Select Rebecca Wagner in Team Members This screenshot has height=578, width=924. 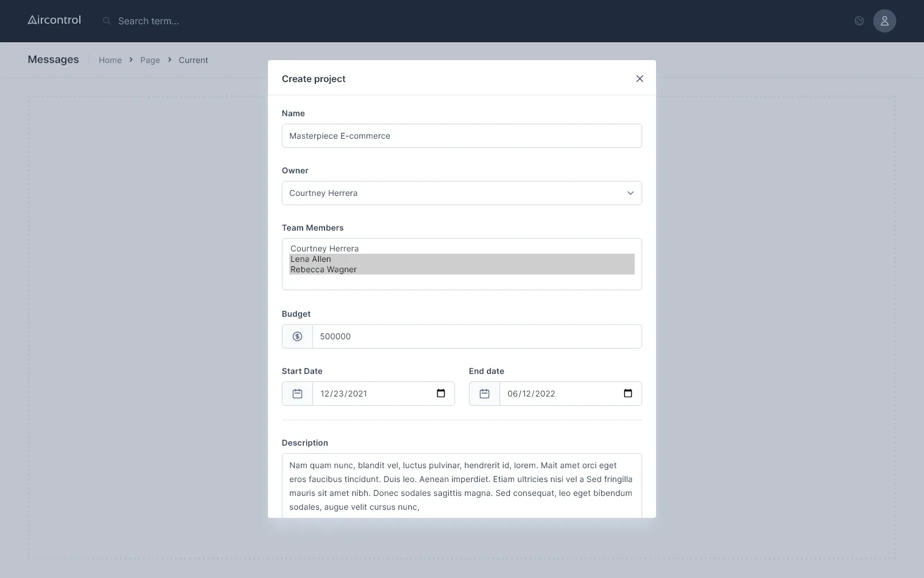click(x=462, y=269)
